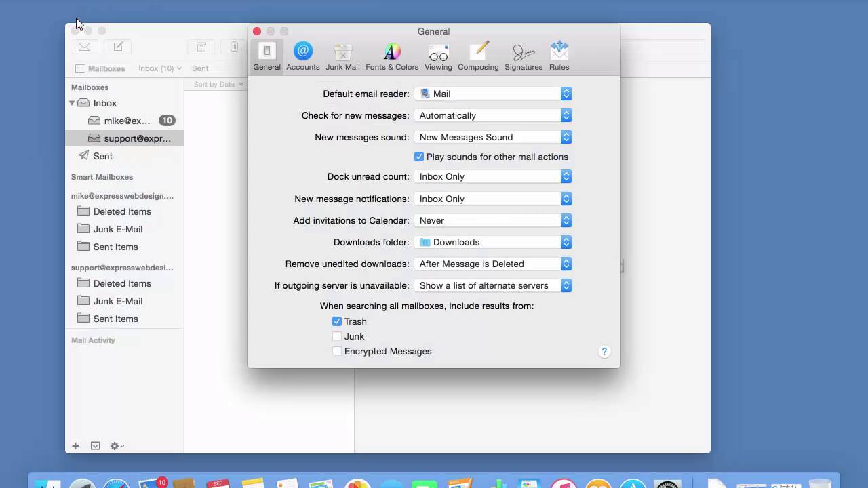Screen dimensions: 868x488
Task: Enable the Junk search results checkbox
Action: [x=337, y=336]
